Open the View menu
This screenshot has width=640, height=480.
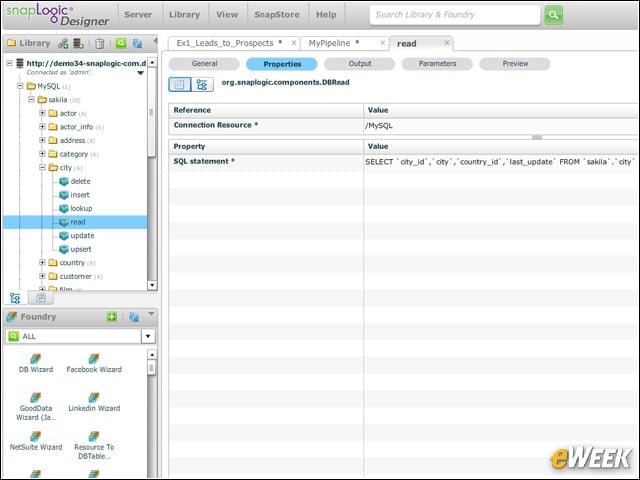pos(227,15)
